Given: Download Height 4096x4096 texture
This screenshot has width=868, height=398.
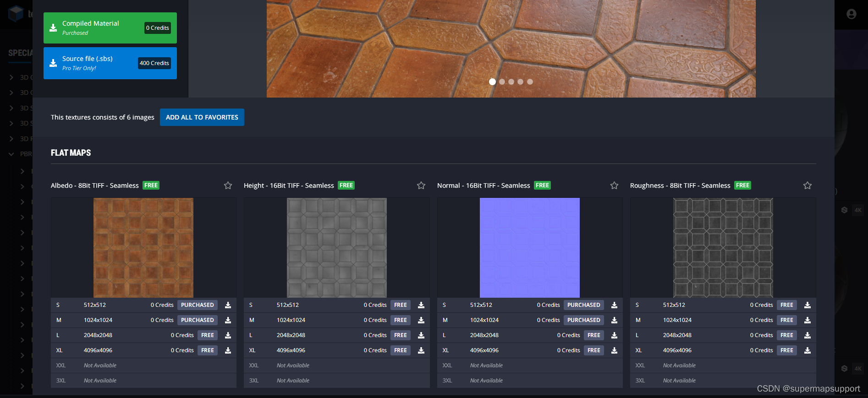Looking at the screenshot, I should coord(421,350).
